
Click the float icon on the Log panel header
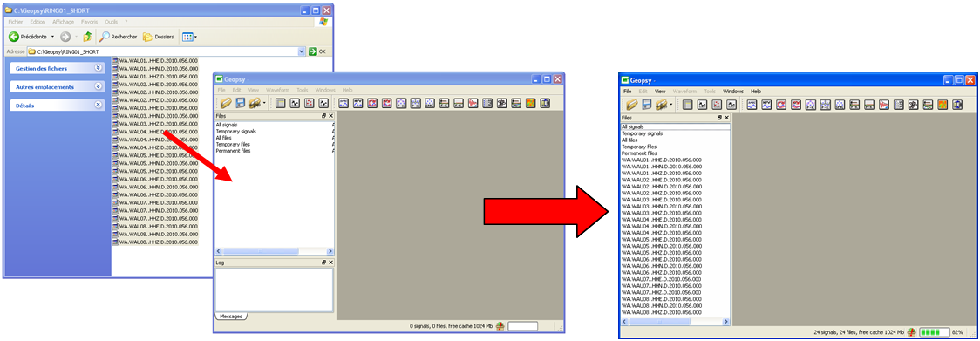[x=323, y=263]
